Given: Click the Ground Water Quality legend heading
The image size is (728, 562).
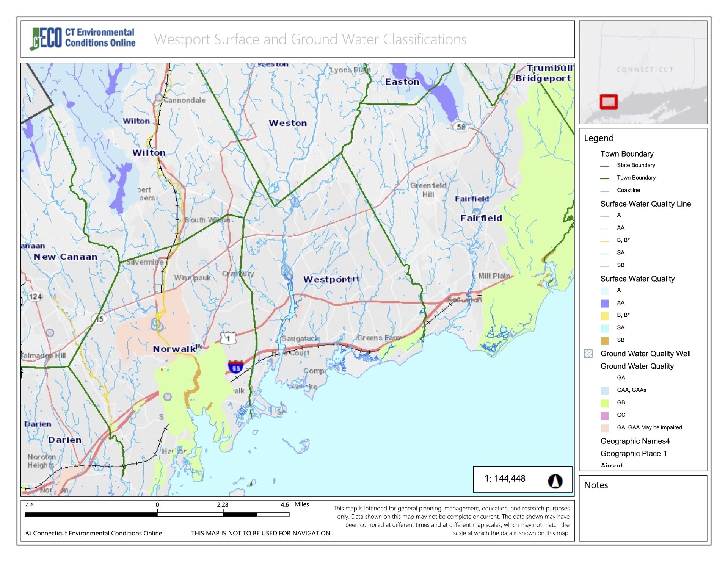Looking at the screenshot, I should pyautogui.click(x=637, y=366).
